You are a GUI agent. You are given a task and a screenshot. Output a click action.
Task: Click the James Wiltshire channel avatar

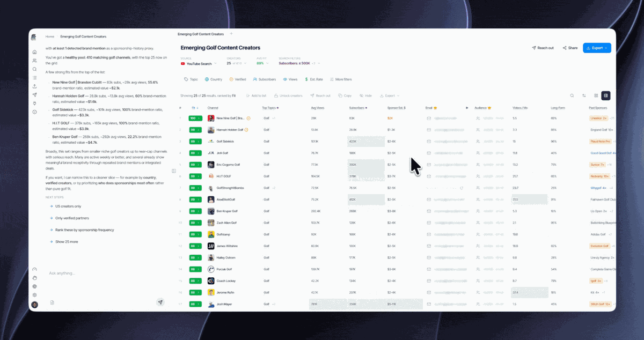pyautogui.click(x=211, y=246)
